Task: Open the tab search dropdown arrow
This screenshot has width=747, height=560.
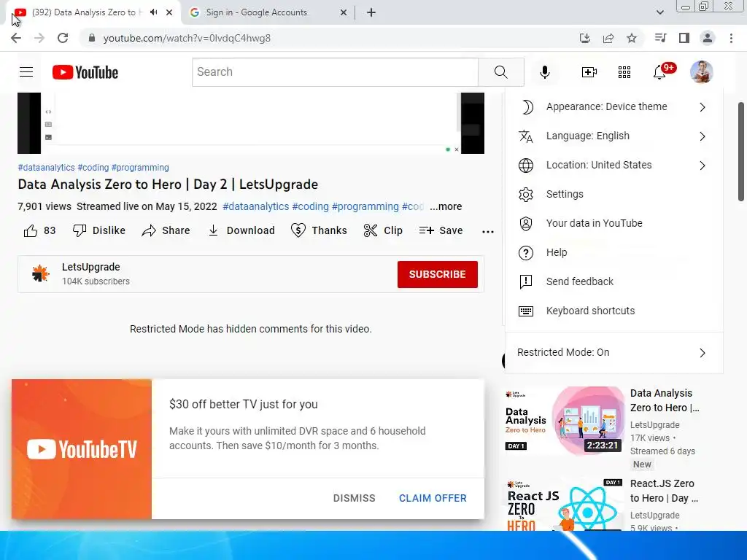Action: (x=659, y=12)
